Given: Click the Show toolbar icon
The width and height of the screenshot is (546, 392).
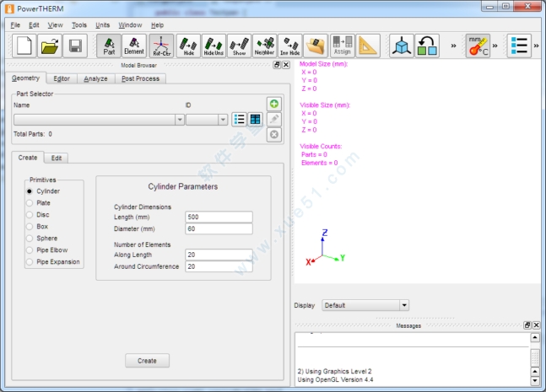Looking at the screenshot, I should pyautogui.click(x=239, y=46).
